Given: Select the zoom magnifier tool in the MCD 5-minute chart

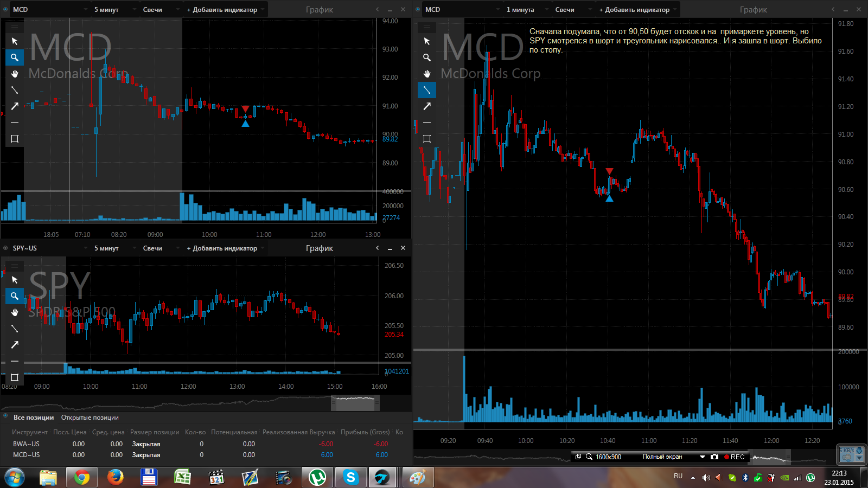Looking at the screenshot, I should click(15, 57).
